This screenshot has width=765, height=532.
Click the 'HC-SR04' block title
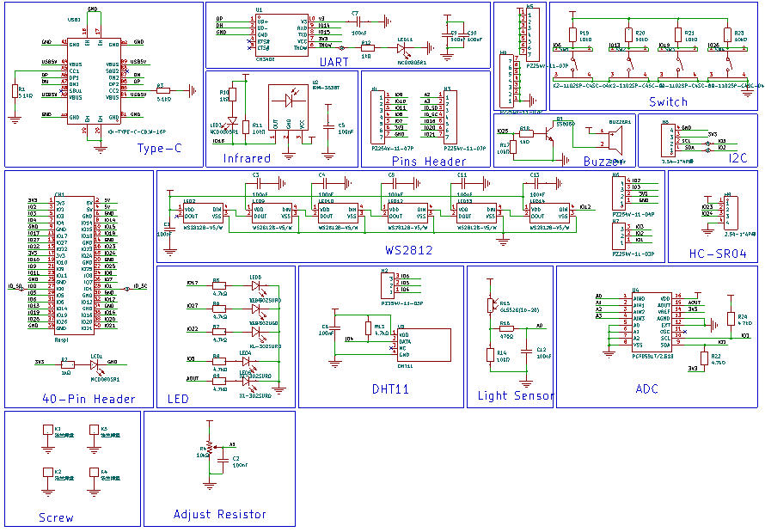(x=718, y=253)
